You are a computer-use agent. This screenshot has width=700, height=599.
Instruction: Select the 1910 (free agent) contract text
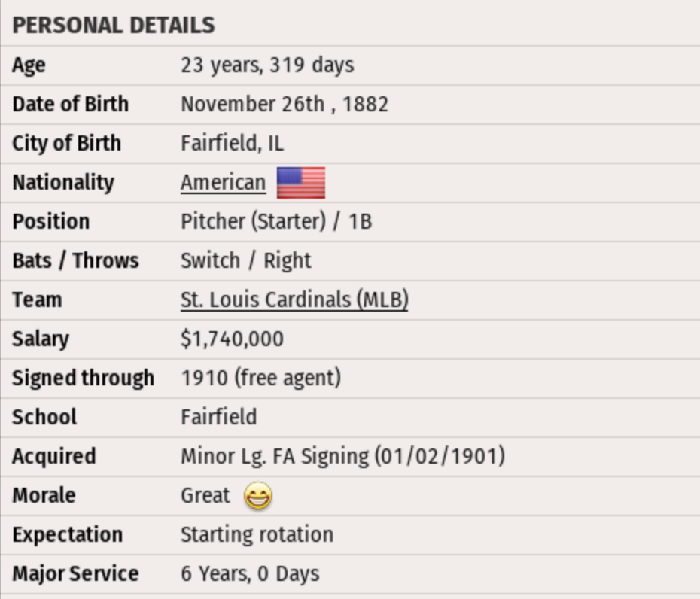260,378
